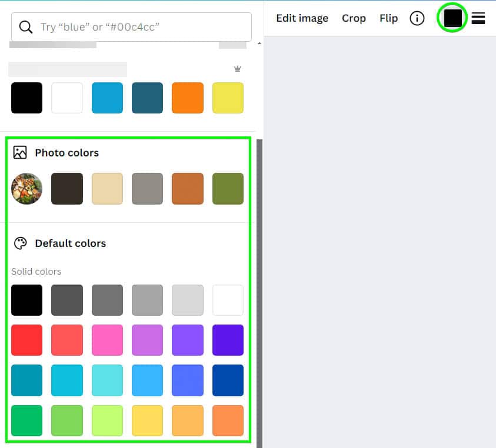
Task: Select very light gray swatch under Solid colors
Action: pos(188,300)
